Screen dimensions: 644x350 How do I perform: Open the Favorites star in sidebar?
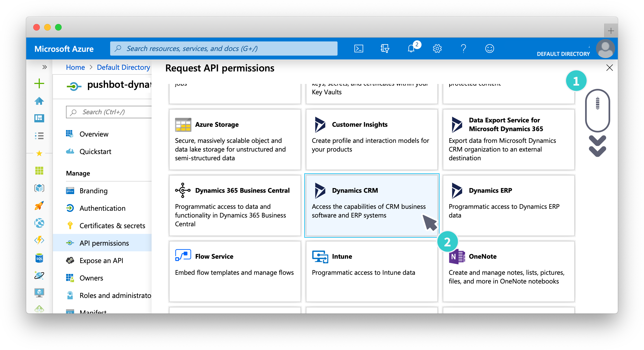39,153
